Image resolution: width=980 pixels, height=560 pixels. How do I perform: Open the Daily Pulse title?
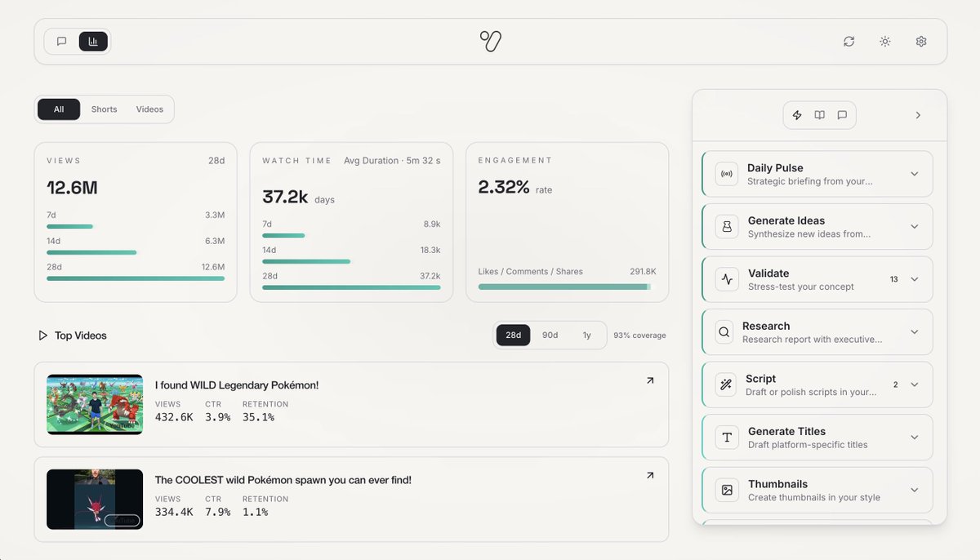(x=775, y=167)
